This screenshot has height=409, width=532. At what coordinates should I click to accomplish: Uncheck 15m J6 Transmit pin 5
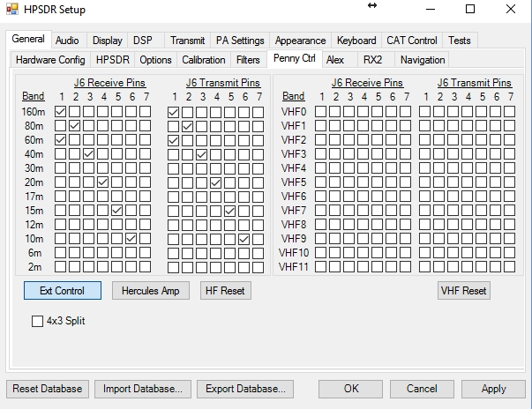[230, 211]
